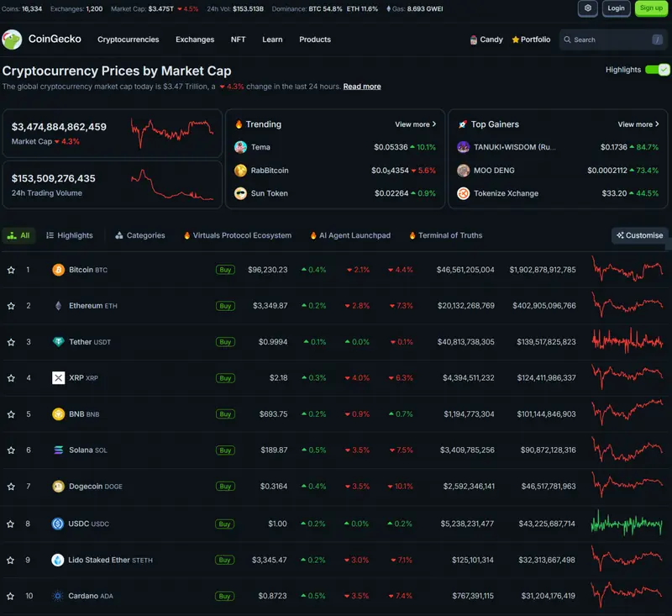Expand Trending via View more
This screenshot has height=616, width=672.
[x=415, y=124]
